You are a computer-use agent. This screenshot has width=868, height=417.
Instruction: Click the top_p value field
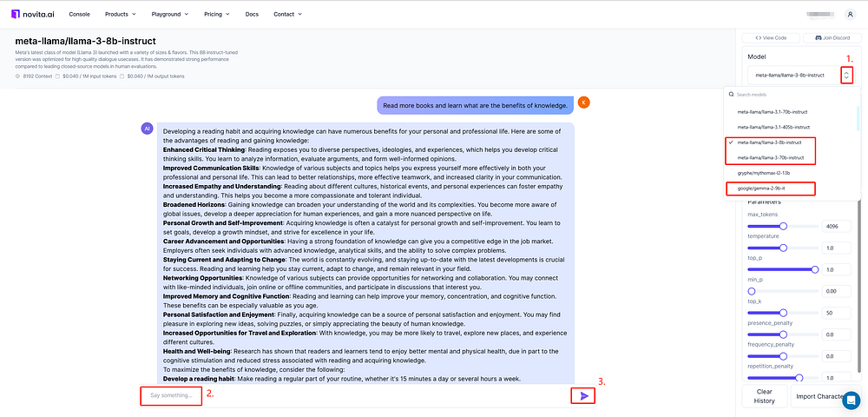coord(837,269)
